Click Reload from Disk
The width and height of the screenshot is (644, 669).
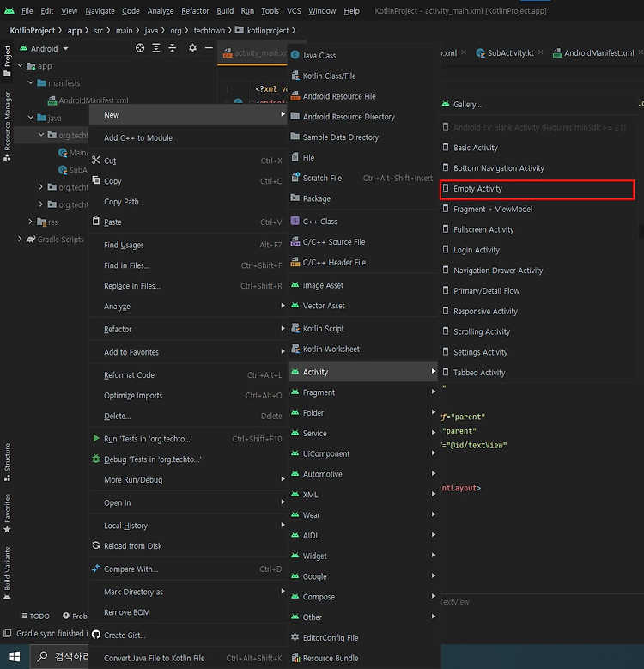pos(188,546)
